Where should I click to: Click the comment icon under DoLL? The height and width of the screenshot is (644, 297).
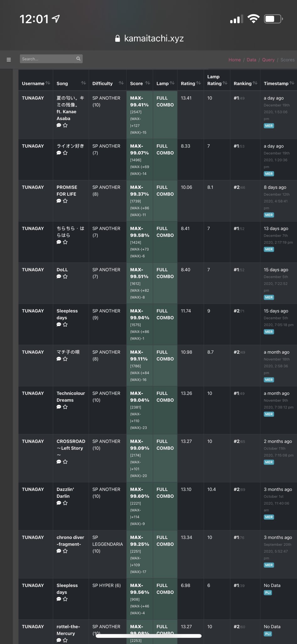(x=59, y=276)
